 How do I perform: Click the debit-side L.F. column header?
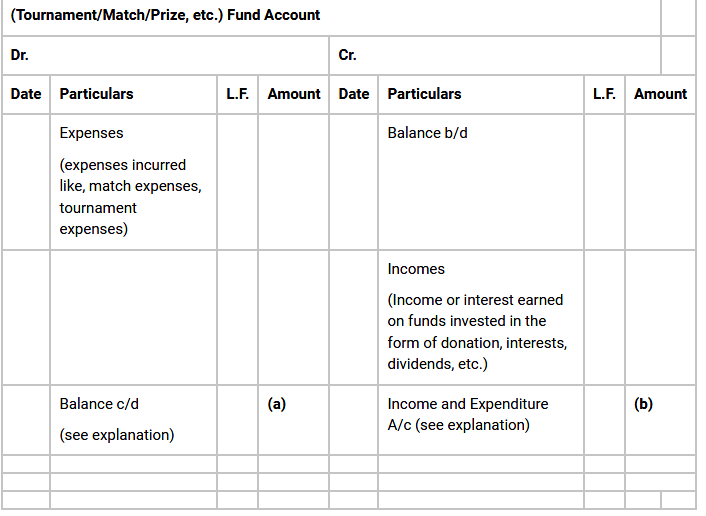[238, 94]
